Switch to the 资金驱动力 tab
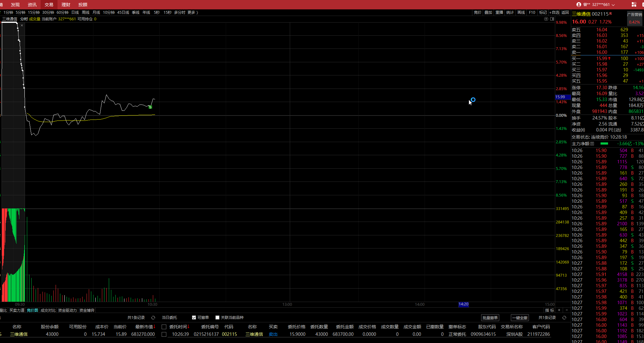The height and width of the screenshot is (343, 644). pos(67,310)
